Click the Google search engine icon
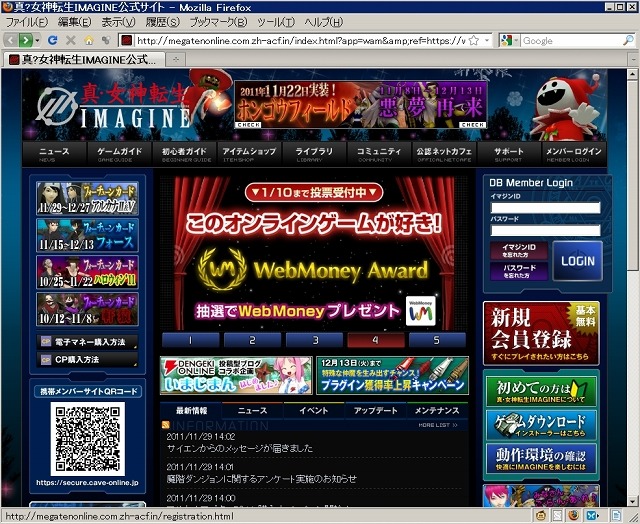The width and height of the screenshot is (640, 524). [506, 40]
